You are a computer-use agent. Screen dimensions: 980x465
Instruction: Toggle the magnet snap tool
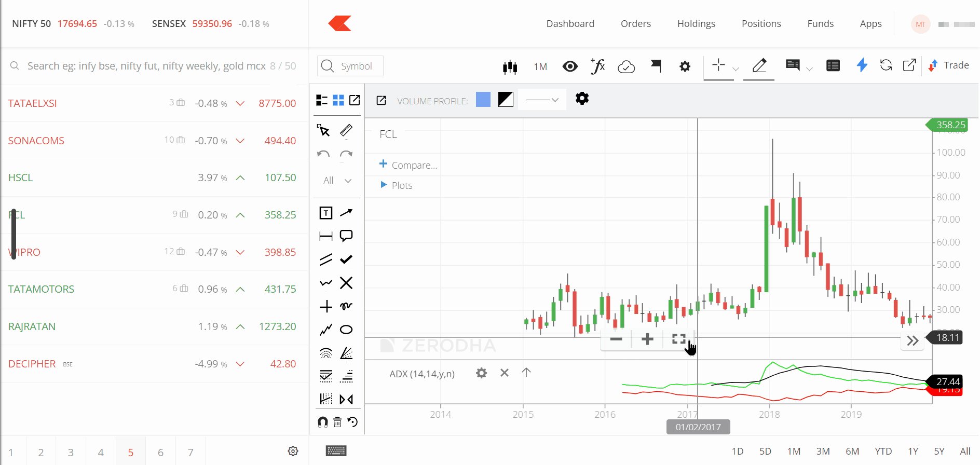[323, 422]
